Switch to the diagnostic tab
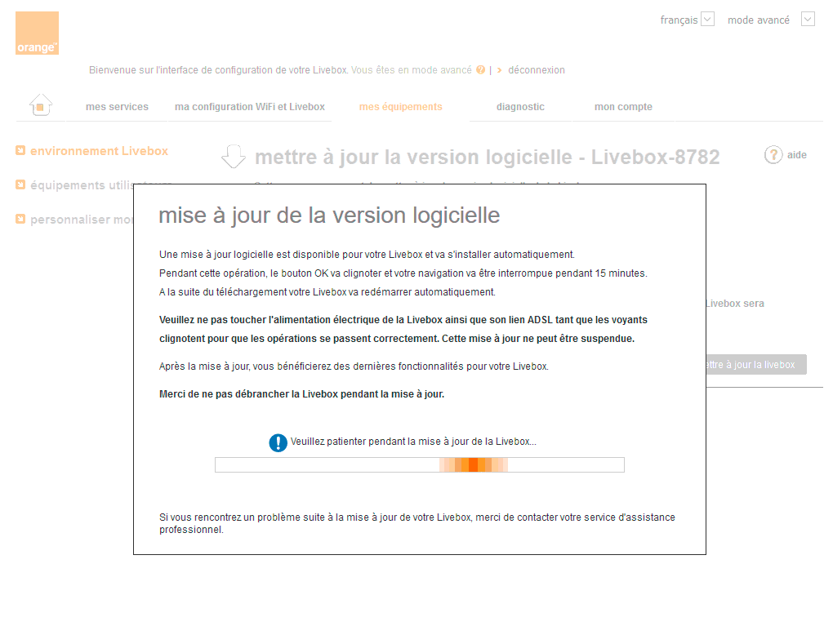The image size is (833, 644). 521,106
